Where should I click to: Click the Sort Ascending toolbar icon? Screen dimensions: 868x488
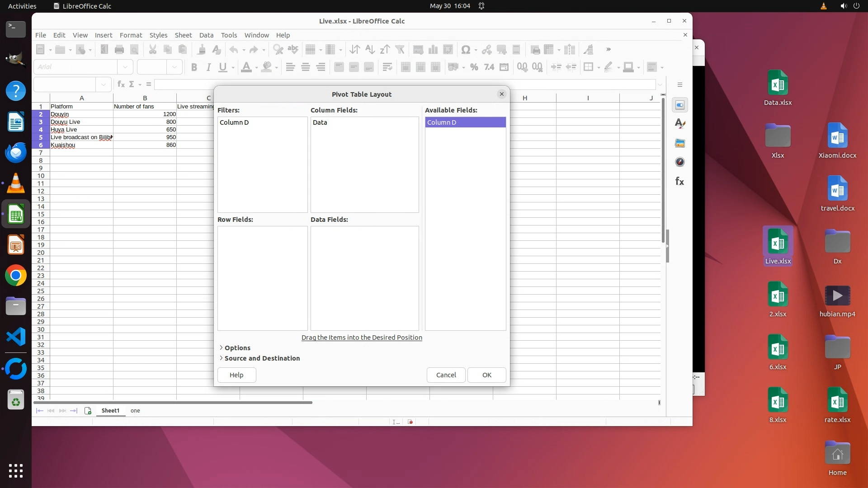(x=370, y=50)
